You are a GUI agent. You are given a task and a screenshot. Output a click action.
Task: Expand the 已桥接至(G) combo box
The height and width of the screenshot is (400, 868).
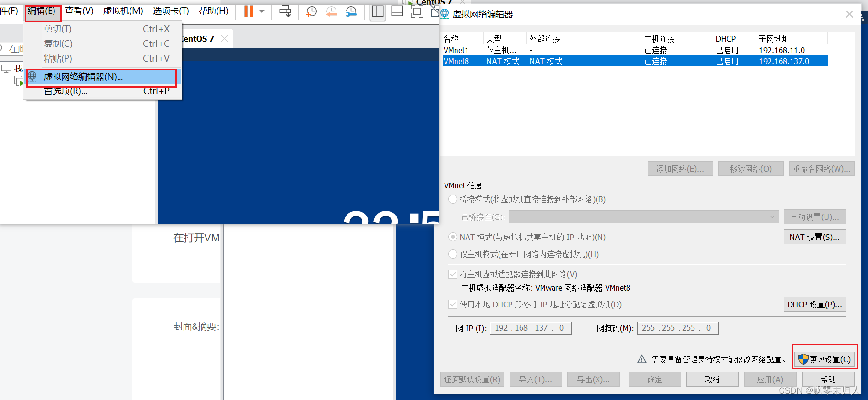pyautogui.click(x=643, y=217)
